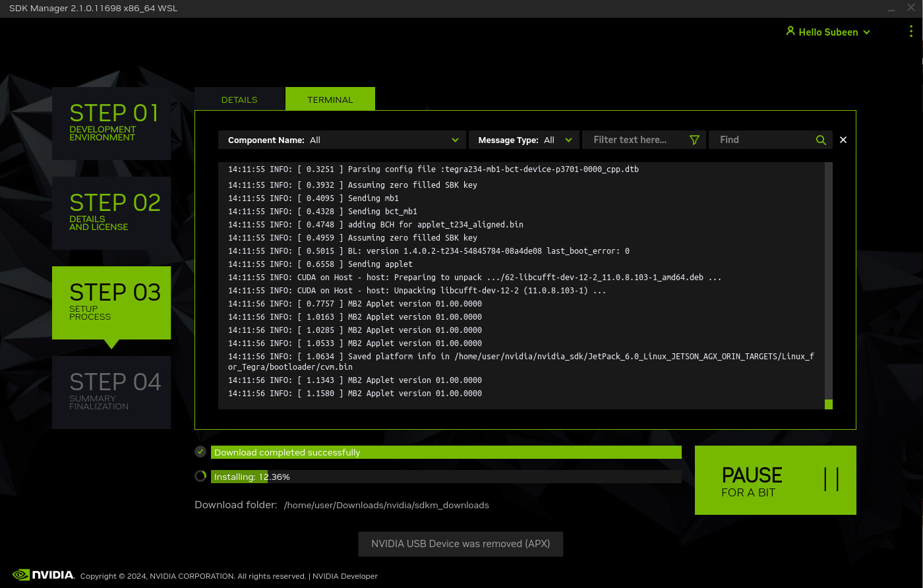Click PAUSE FOR A BIT button

point(775,480)
